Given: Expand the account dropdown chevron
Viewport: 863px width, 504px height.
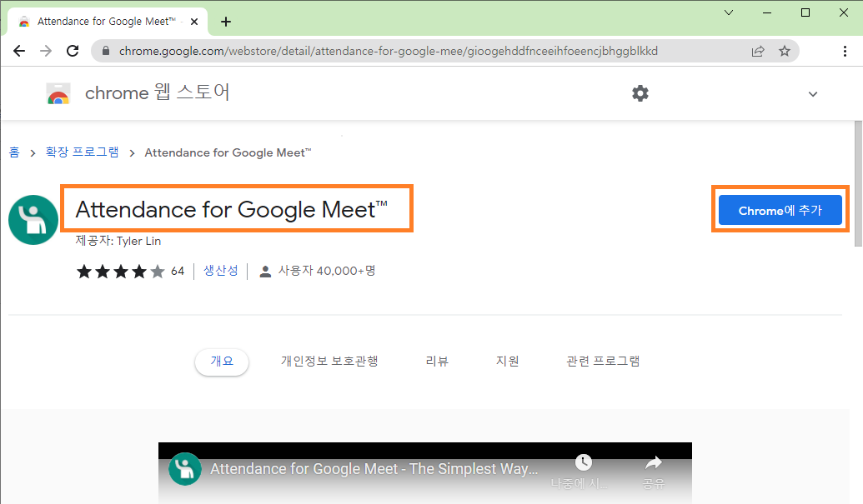Looking at the screenshot, I should [x=813, y=94].
